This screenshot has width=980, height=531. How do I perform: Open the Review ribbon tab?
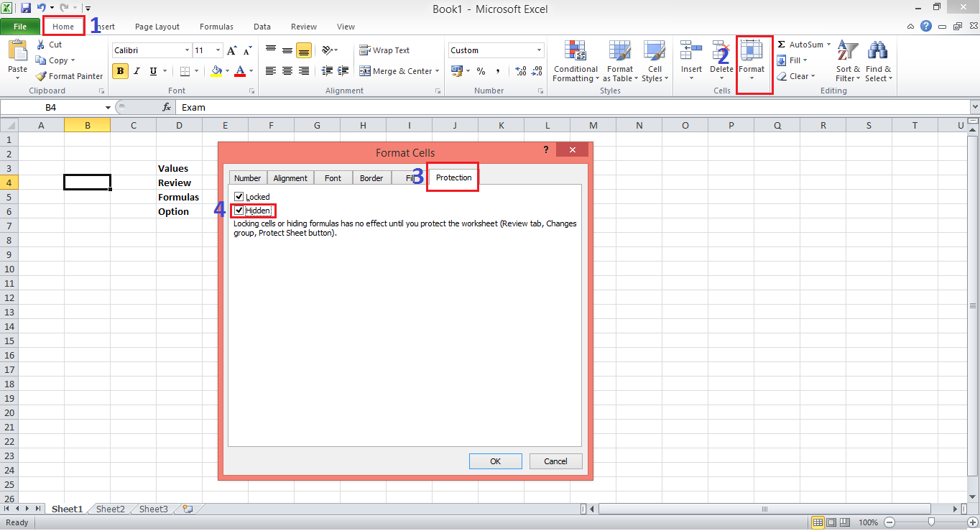click(x=303, y=27)
